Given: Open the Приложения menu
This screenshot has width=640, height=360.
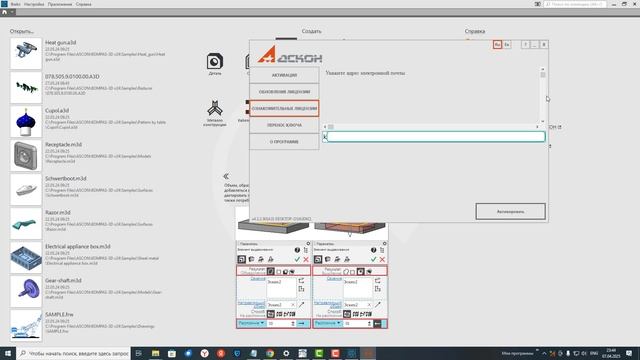Looking at the screenshot, I should point(60,4).
